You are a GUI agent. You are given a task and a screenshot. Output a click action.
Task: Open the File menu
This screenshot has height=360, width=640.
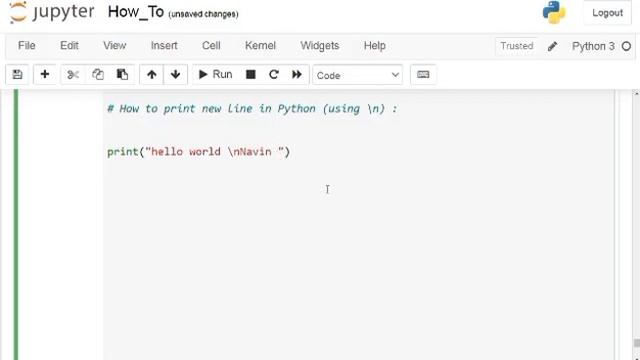[27, 46]
